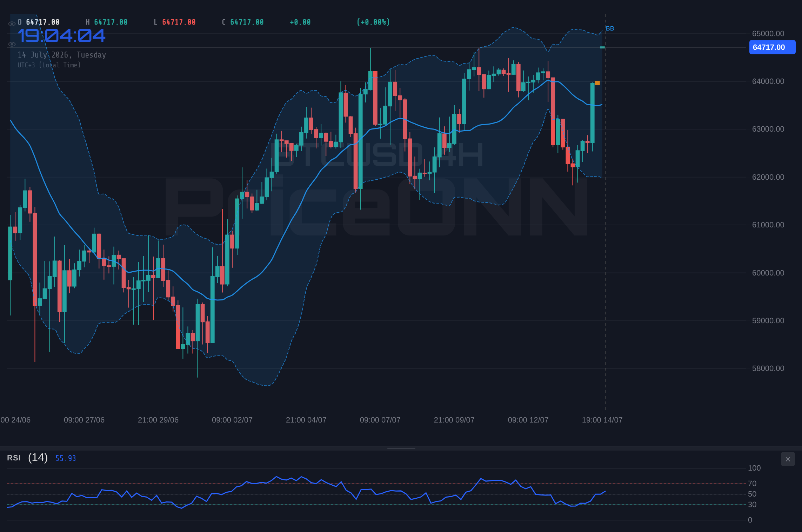Click the RSI value 55.93
Viewport: 802px width, 532px height.
66,458
